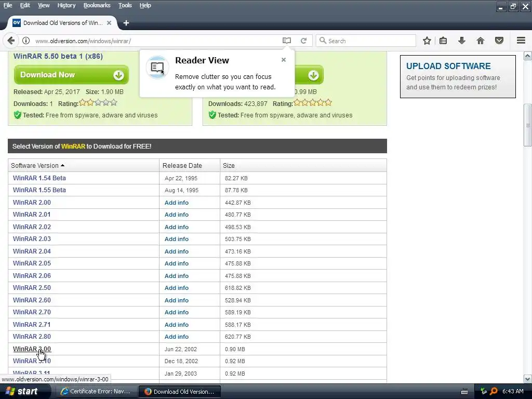Open WinRAR 3.00 link
Image resolution: width=532 pixels, height=399 pixels.
point(32,349)
